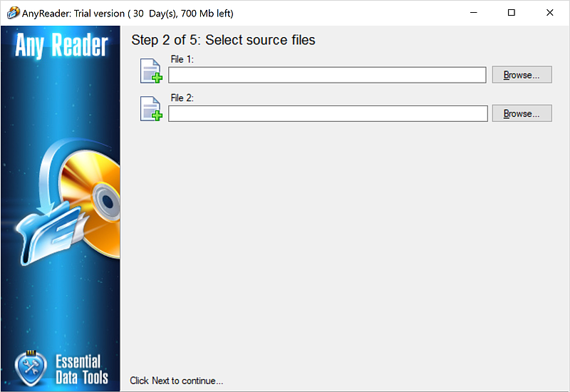
Task: Click the AnyReader app icon in title bar
Action: pyautogui.click(x=12, y=13)
